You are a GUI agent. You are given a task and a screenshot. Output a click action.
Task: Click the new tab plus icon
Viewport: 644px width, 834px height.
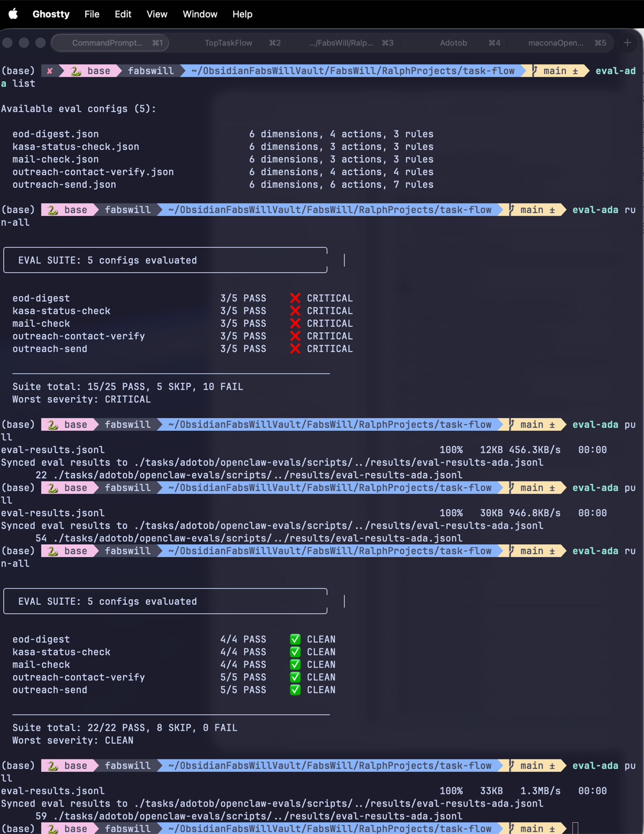point(626,42)
